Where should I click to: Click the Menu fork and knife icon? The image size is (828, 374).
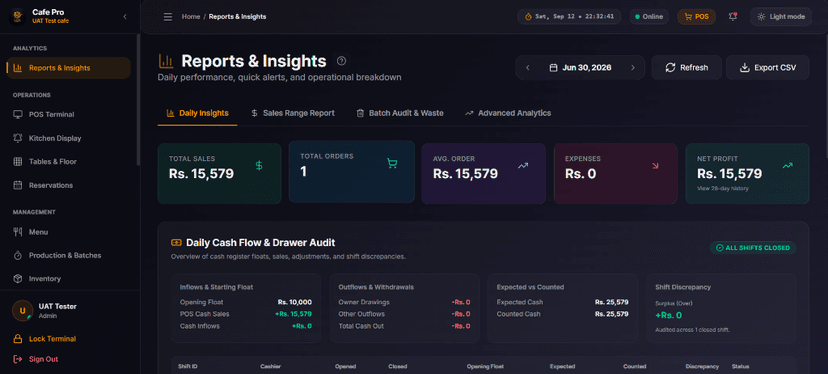pos(17,231)
